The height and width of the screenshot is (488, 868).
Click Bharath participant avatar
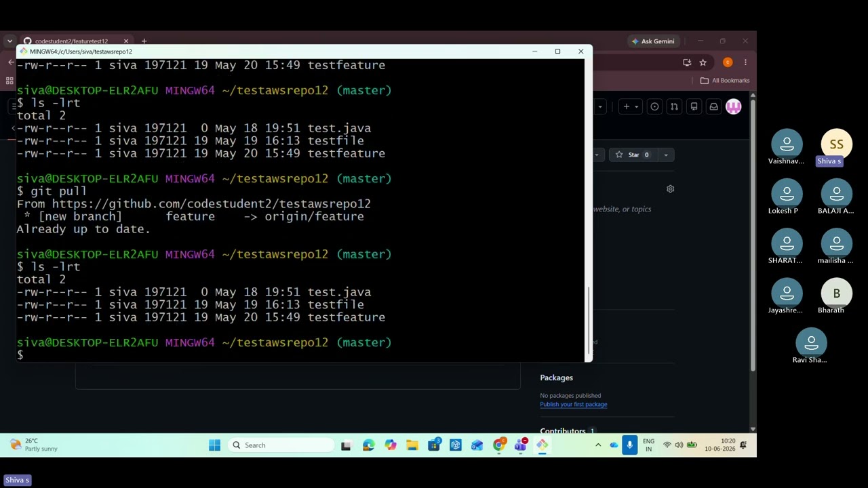click(836, 293)
